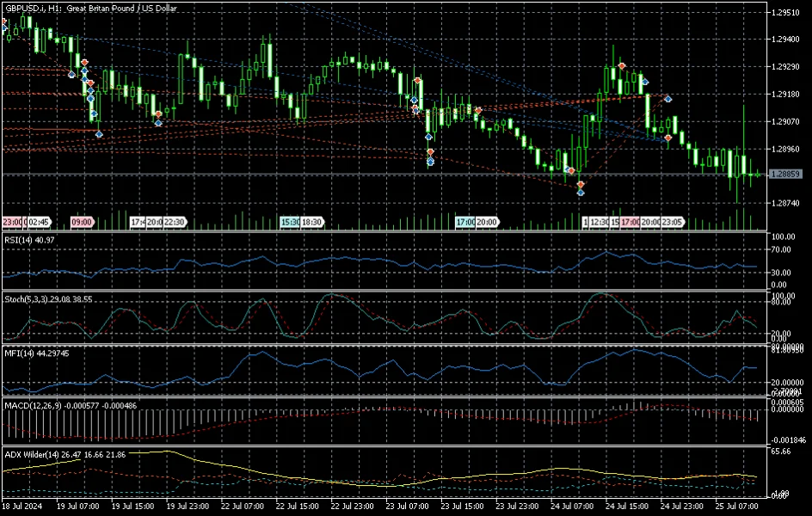Select the 22:30 event label

[175, 222]
